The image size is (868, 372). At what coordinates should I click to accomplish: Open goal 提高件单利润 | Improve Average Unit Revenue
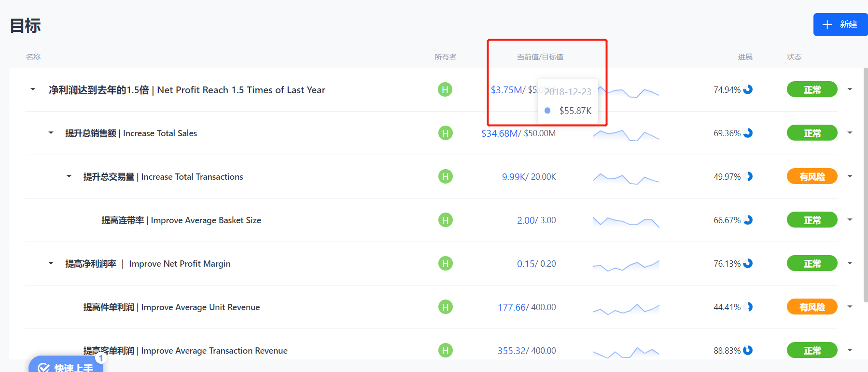tap(171, 307)
